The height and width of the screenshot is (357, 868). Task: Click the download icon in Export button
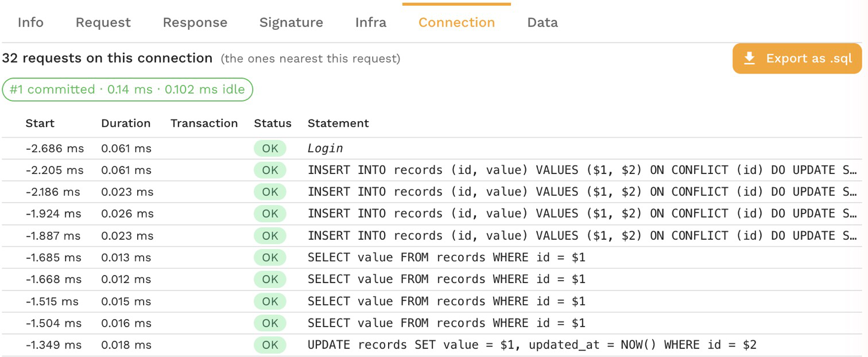pos(749,59)
